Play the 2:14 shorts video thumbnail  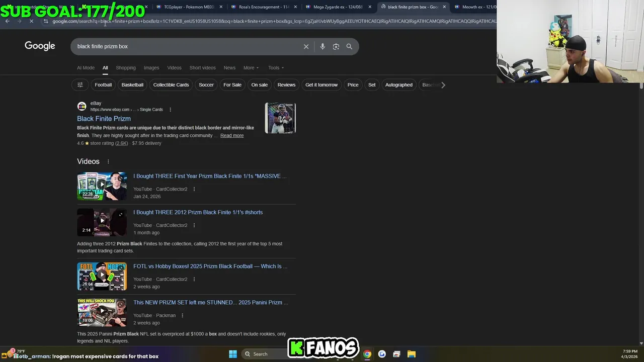click(x=102, y=222)
